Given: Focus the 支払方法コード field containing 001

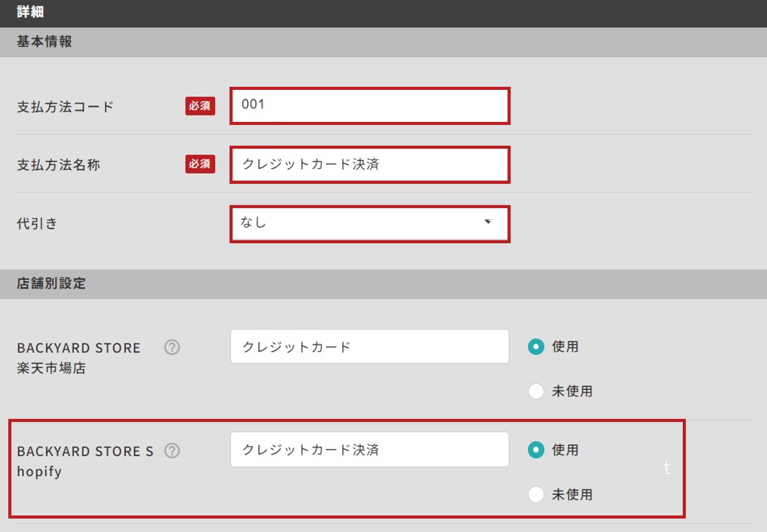Looking at the screenshot, I should click(x=370, y=106).
